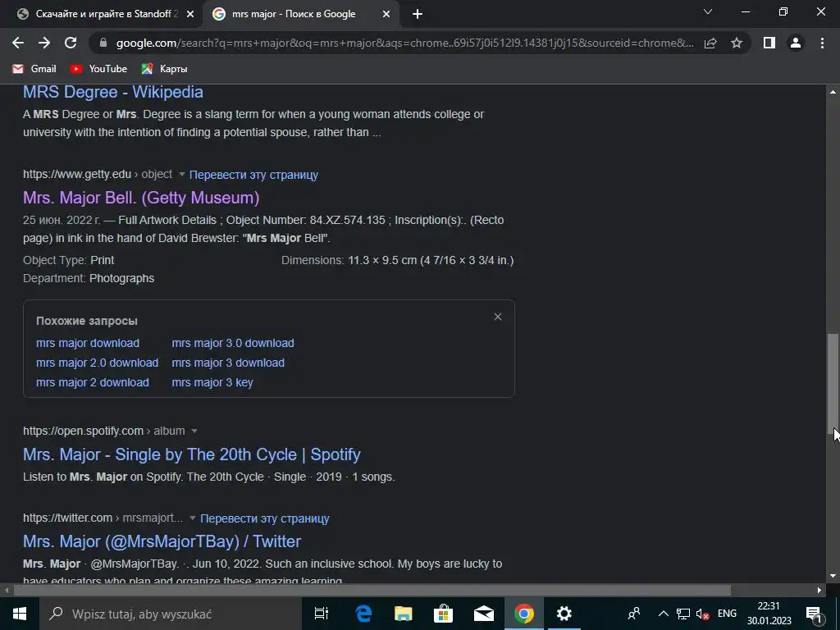
Task: Close the Standoff 2 tab
Action: tap(190, 15)
